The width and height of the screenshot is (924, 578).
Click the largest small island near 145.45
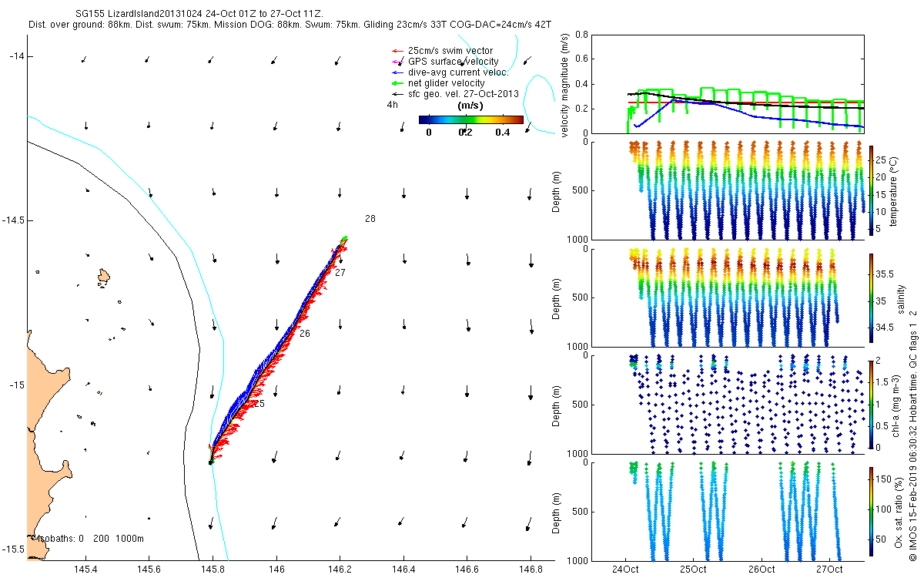[105, 277]
